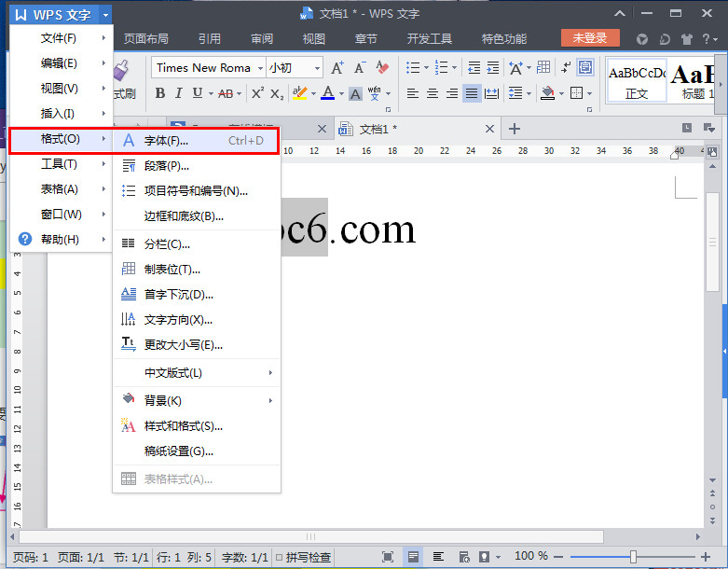
Task: Select center text alignment
Action: coord(433,93)
